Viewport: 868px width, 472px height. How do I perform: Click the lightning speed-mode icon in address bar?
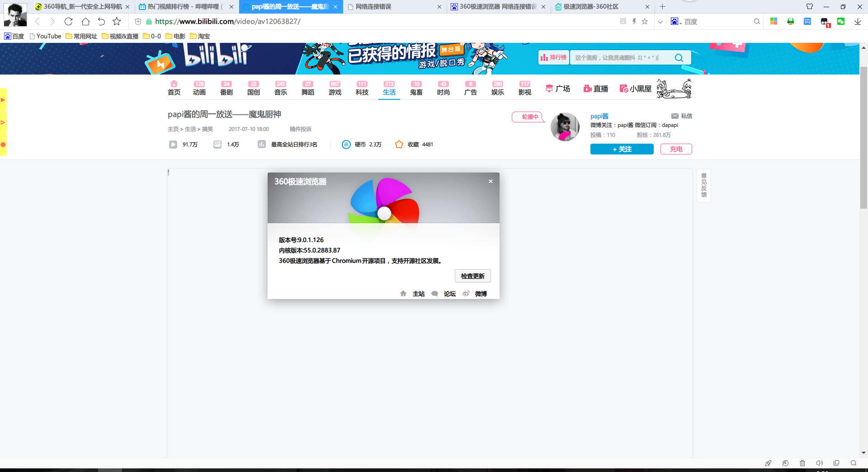[x=634, y=21]
